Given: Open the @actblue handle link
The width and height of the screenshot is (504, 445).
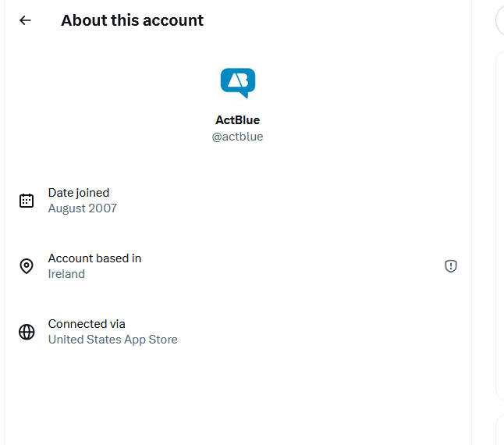Looking at the screenshot, I should tap(237, 137).
